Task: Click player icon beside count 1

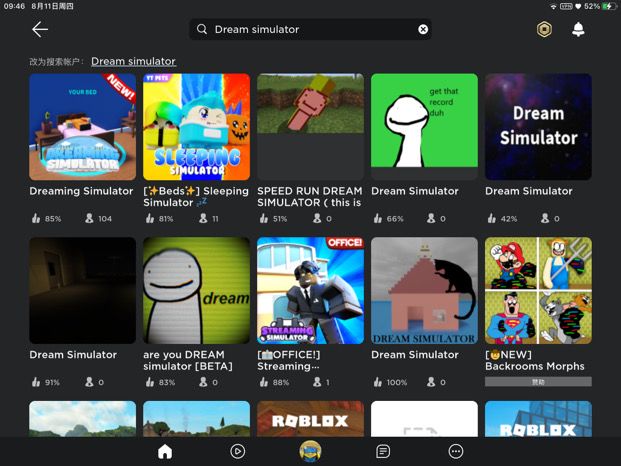Action: pyautogui.click(x=317, y=382)
